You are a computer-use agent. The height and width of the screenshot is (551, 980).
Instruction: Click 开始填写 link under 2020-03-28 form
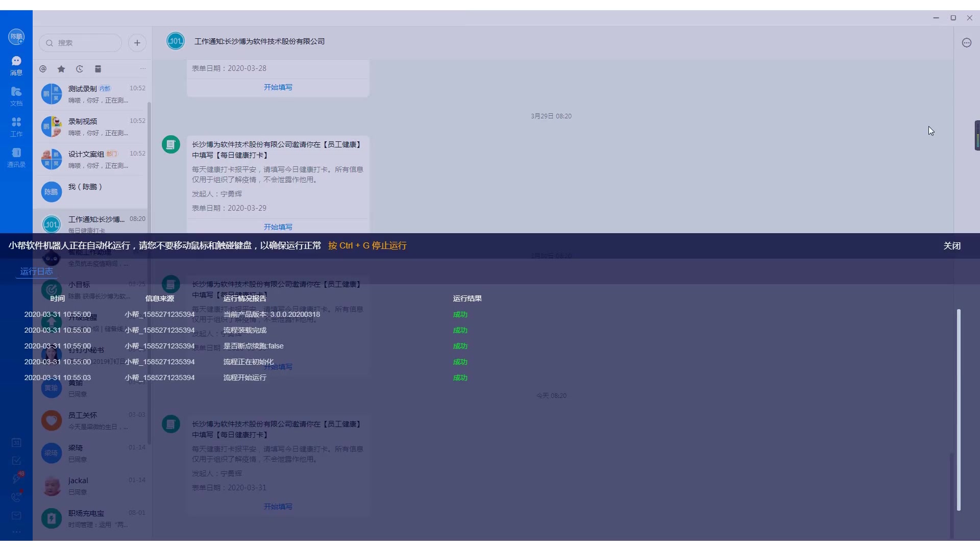click(278, 87)
